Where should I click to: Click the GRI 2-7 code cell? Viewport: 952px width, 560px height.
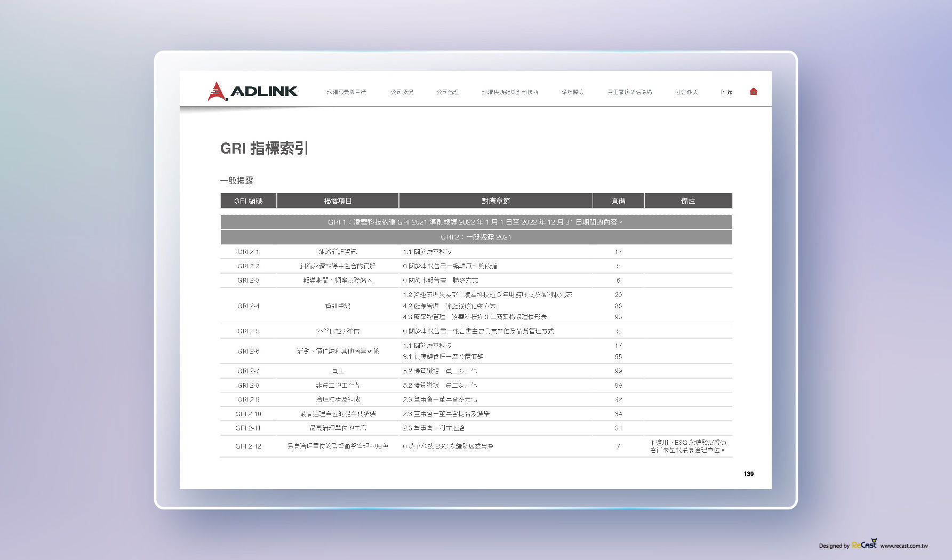(249, 371)
